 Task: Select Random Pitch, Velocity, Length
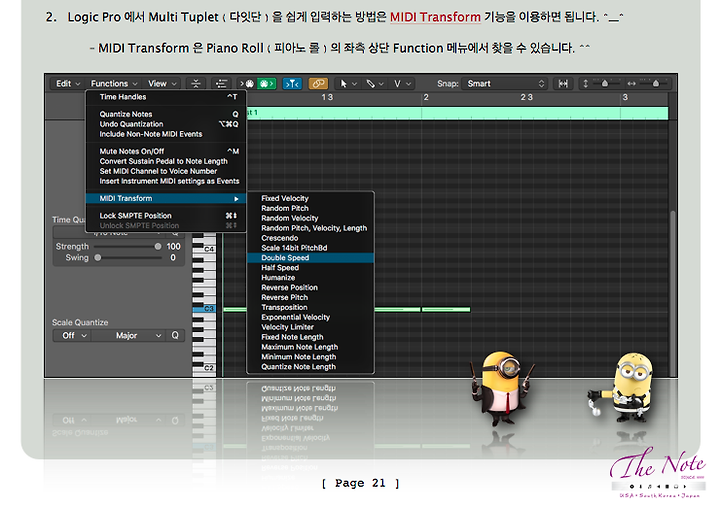(310, 228)
